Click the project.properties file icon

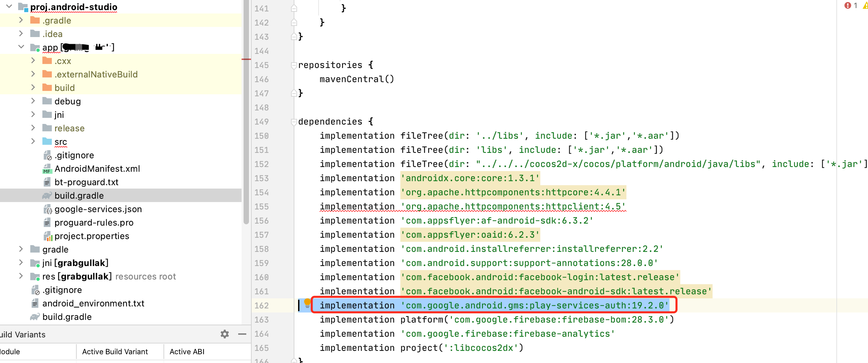click(x=47, y=236)
